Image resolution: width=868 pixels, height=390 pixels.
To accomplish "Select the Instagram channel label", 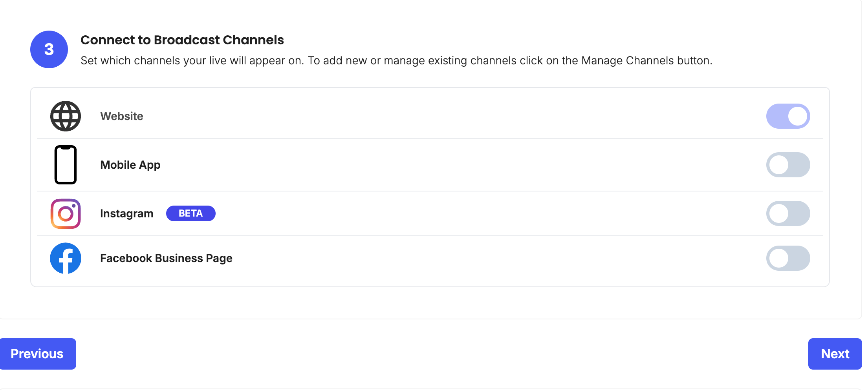I will pyautogui.click(x=127, y=214).
